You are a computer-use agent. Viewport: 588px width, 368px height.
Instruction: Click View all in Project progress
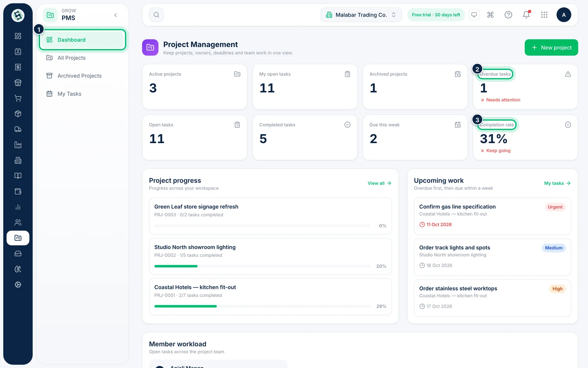tap(379, 183)
